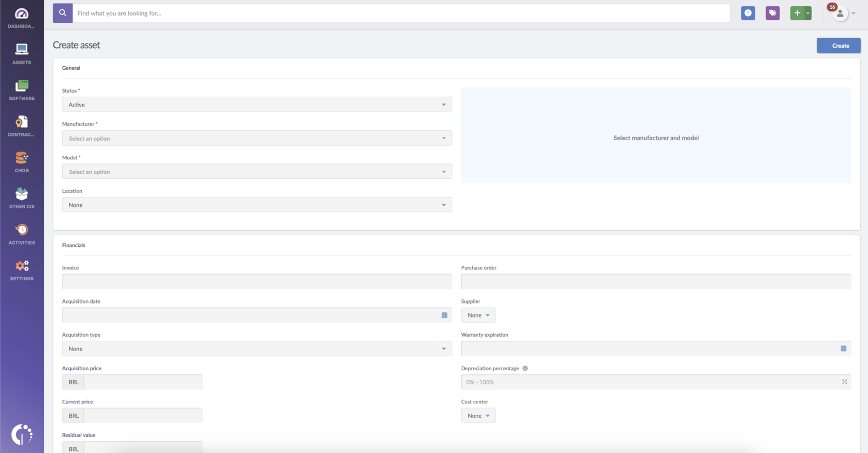This screenshot has height=453, width=868.
Task: Click the Depreciation percentage info icon
Action: 525,368
